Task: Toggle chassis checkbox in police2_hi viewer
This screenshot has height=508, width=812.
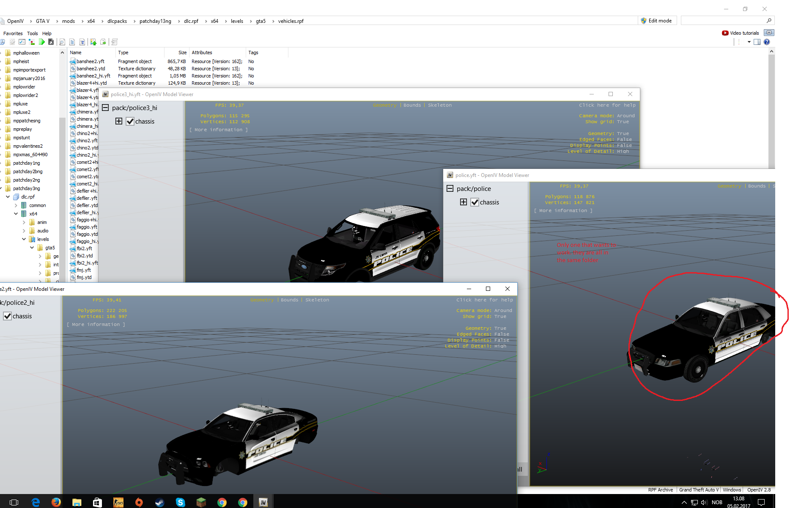Action: point(8,316)
